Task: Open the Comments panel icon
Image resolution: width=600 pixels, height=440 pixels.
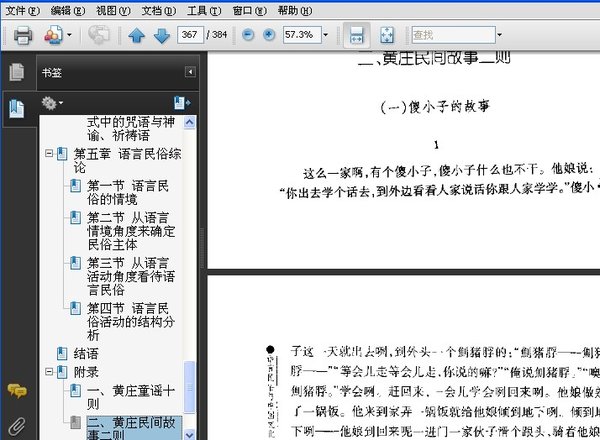Action: tap(17, 391)
